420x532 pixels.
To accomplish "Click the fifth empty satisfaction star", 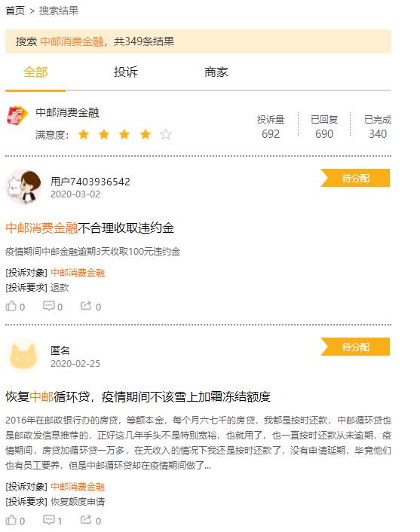I will [166, 134].
